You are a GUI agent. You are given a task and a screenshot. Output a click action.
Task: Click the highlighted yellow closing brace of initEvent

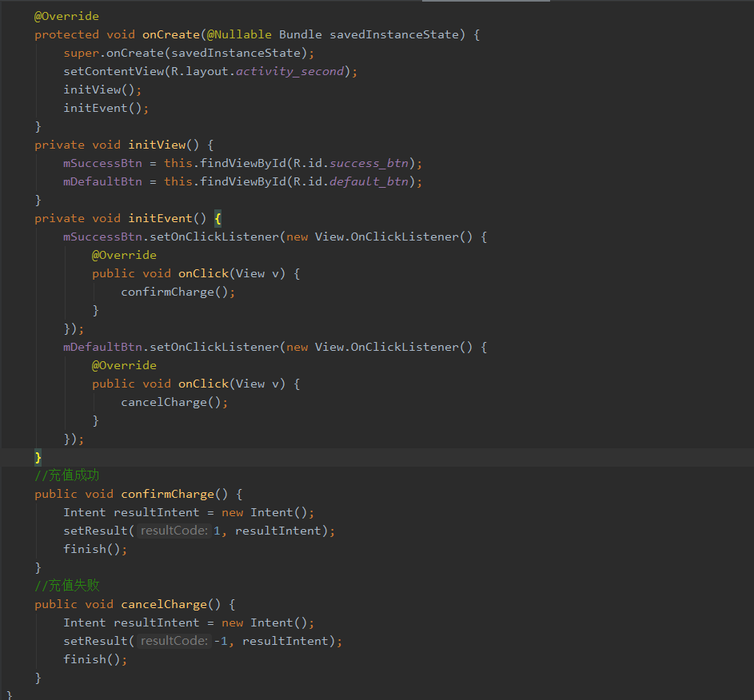[38, 457]
